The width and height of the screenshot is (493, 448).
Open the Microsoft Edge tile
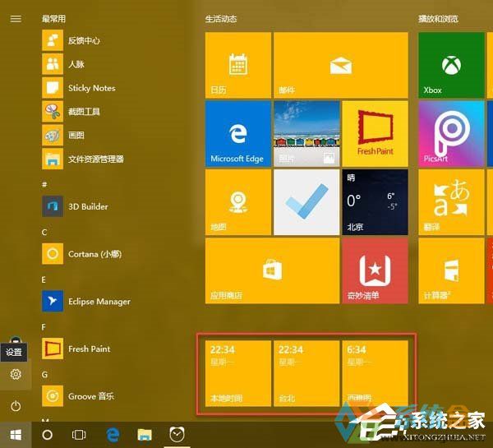click(x=238, y=134)
